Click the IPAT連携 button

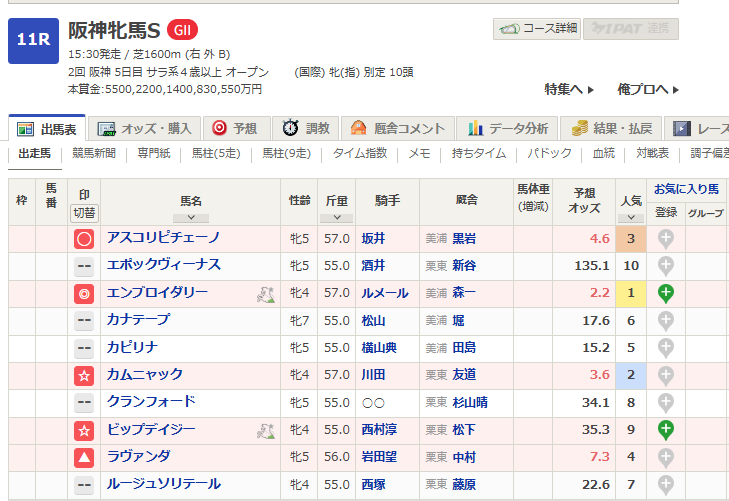(x=631, y=29)
